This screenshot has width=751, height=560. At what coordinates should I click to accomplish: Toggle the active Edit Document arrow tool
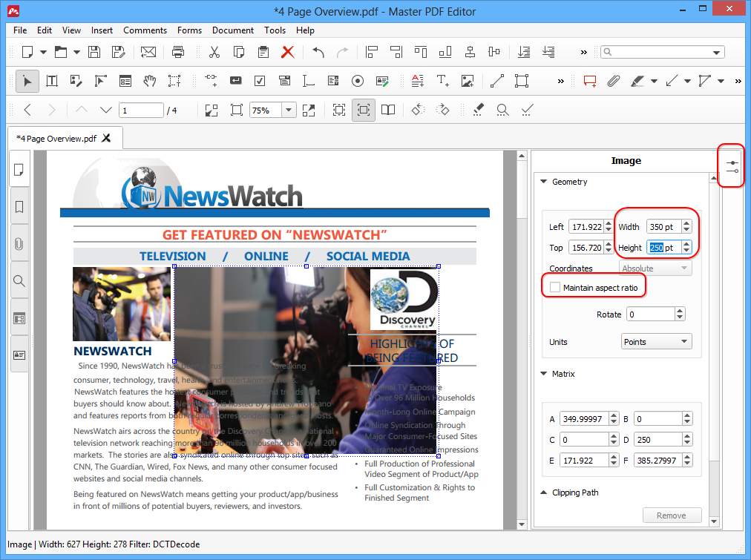[27, 81]
